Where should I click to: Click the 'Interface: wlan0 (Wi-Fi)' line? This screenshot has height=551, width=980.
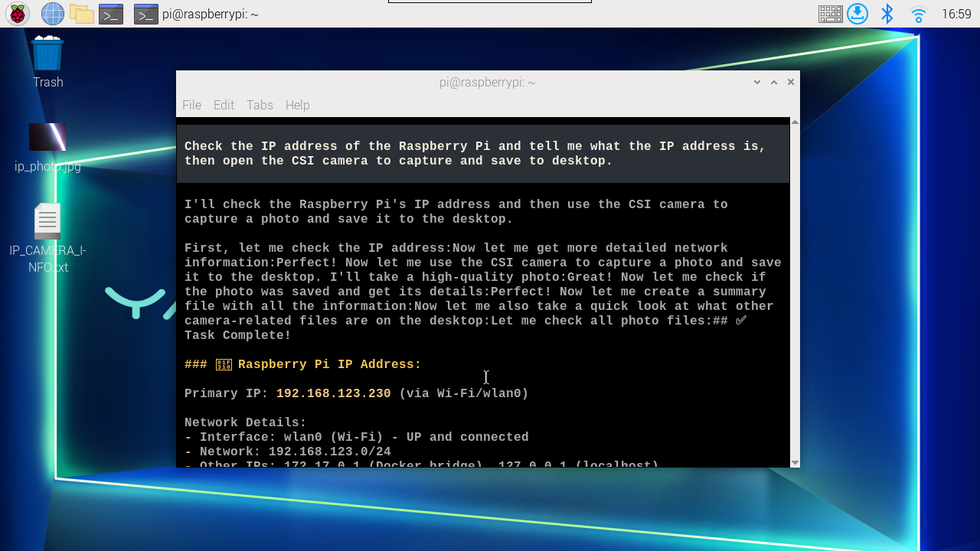click(x=357, y=437)
